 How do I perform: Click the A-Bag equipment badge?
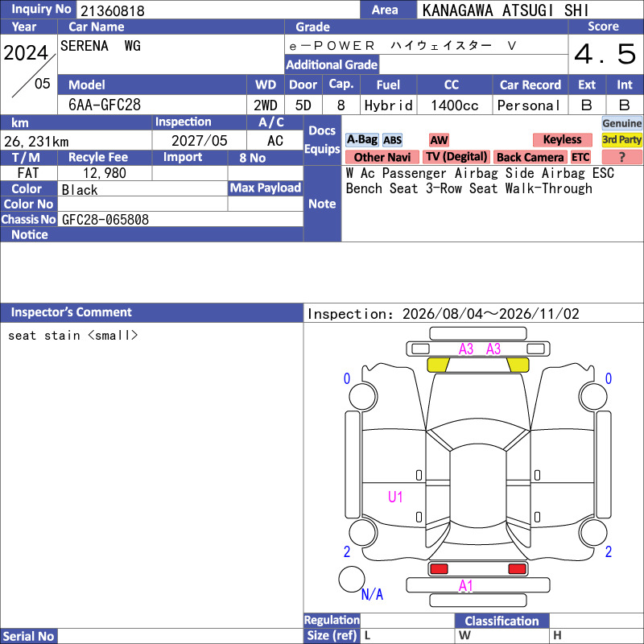(x=361, y=140)
